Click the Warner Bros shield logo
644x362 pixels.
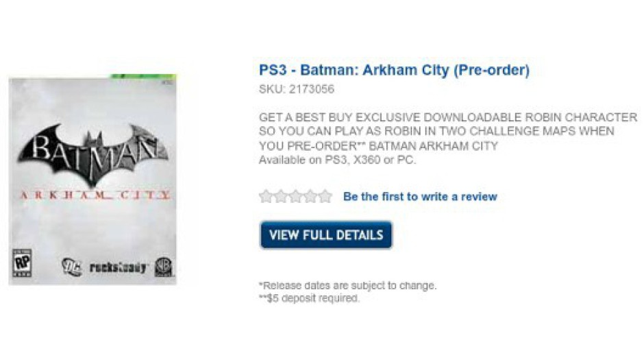click(x=163, y=266)
